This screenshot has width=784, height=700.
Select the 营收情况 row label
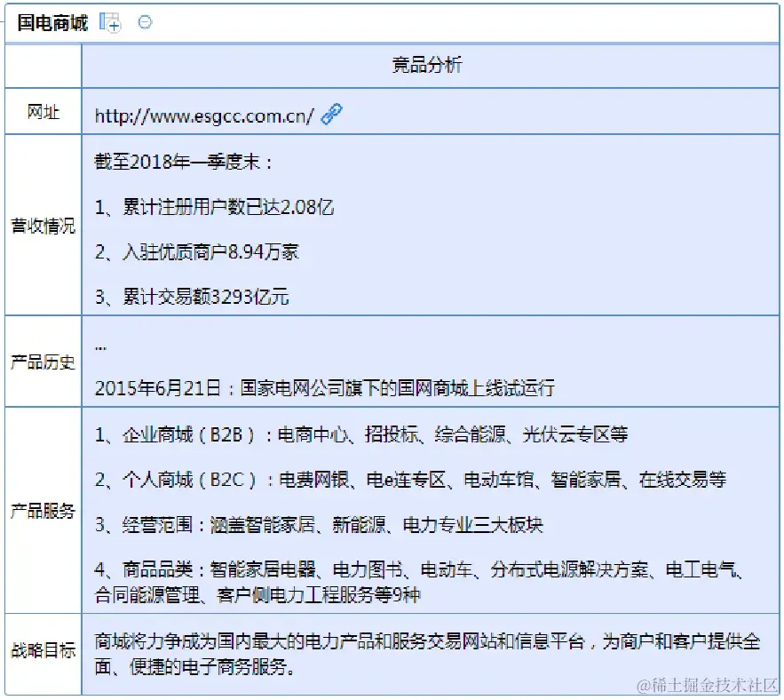coord(44,226)
